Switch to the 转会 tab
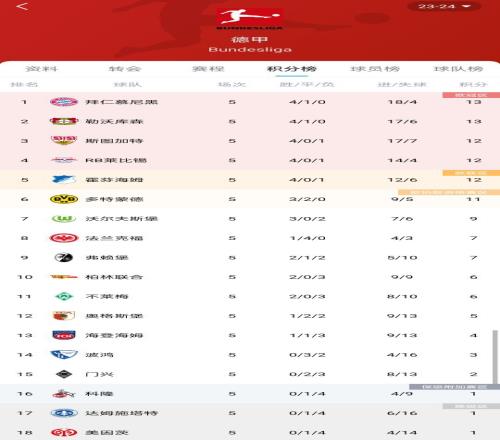 (125, 69)
